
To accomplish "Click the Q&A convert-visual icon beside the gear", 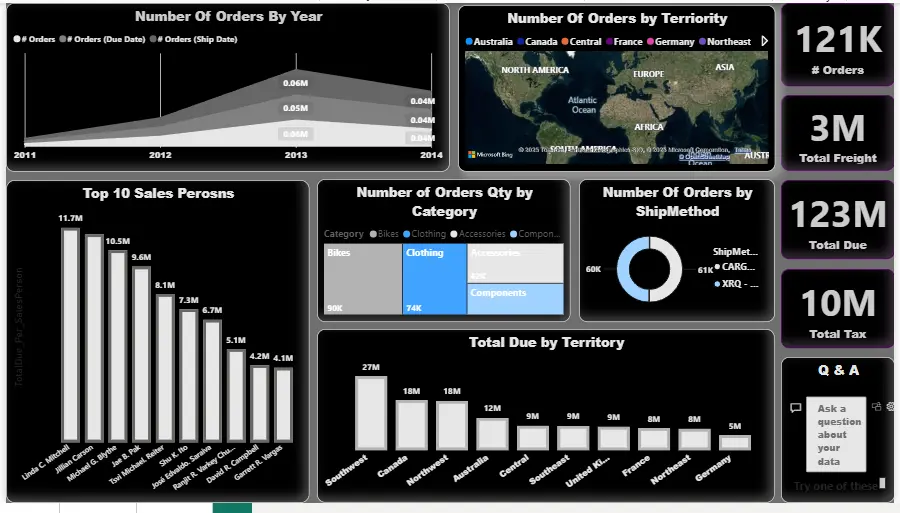I will (876, 406).
